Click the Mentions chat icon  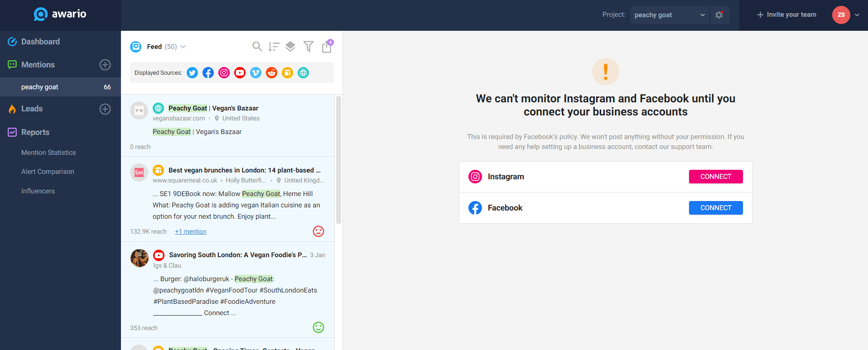(12, 65)
